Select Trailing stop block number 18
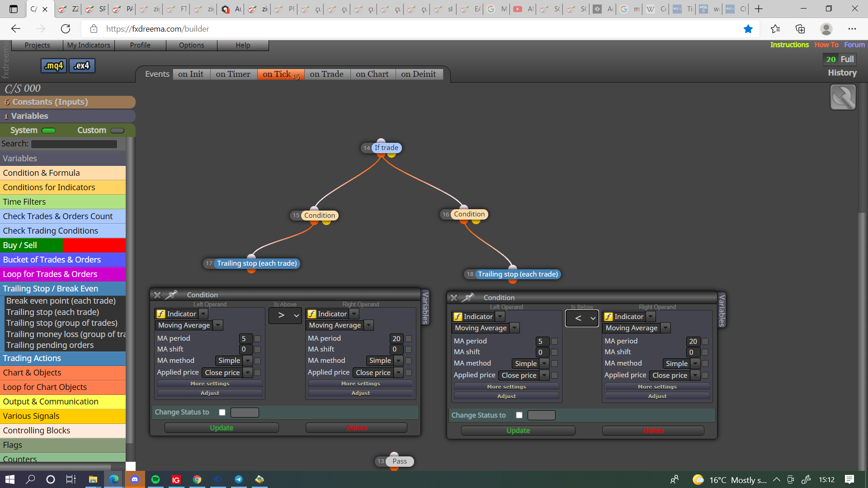The image size is (868, 488). coord(518,274)
